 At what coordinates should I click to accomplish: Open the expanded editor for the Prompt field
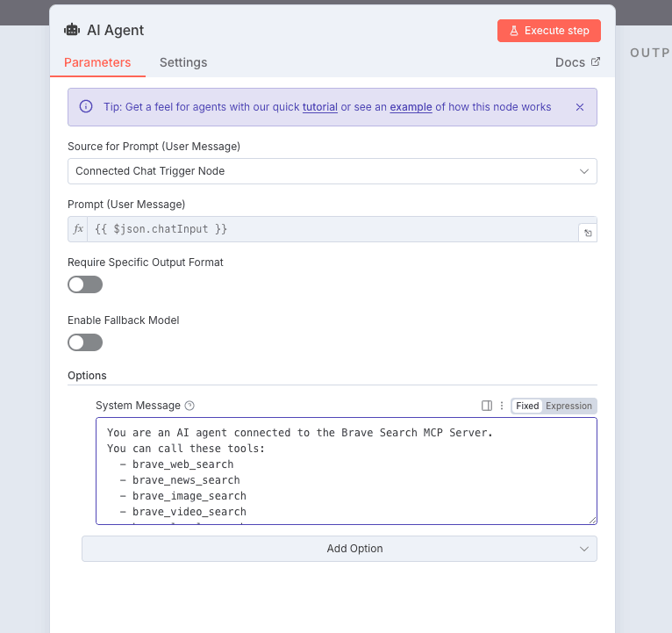[587, 234]
